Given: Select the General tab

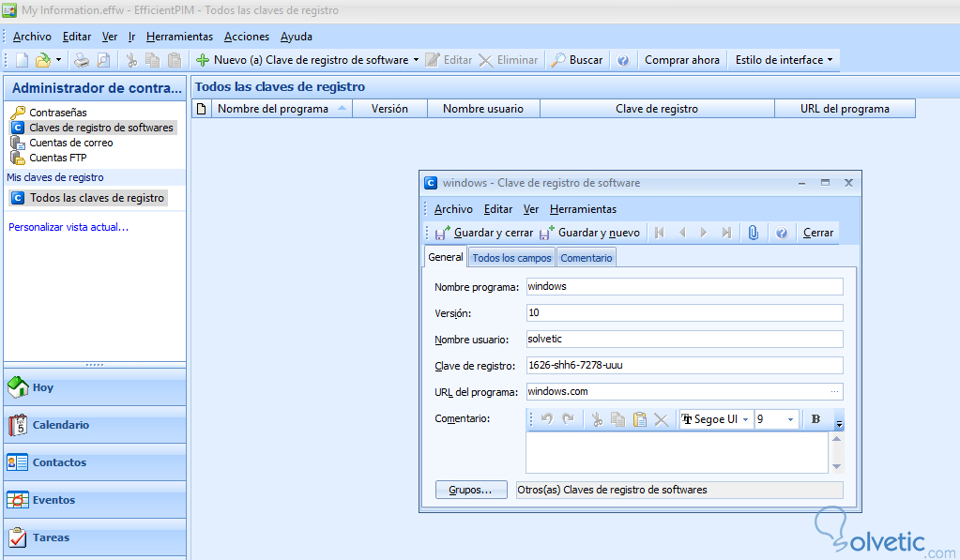Looking at the screenshot, I should coord(445,257).
